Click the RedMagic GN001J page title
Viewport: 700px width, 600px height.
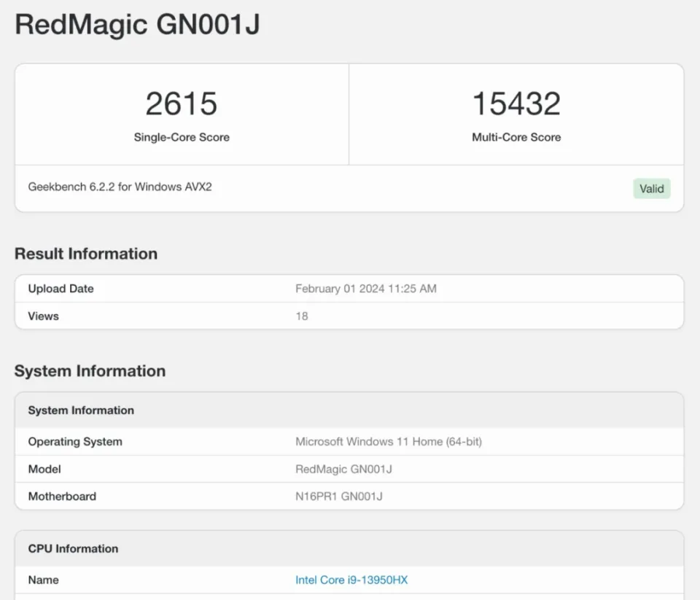(137, 25)
